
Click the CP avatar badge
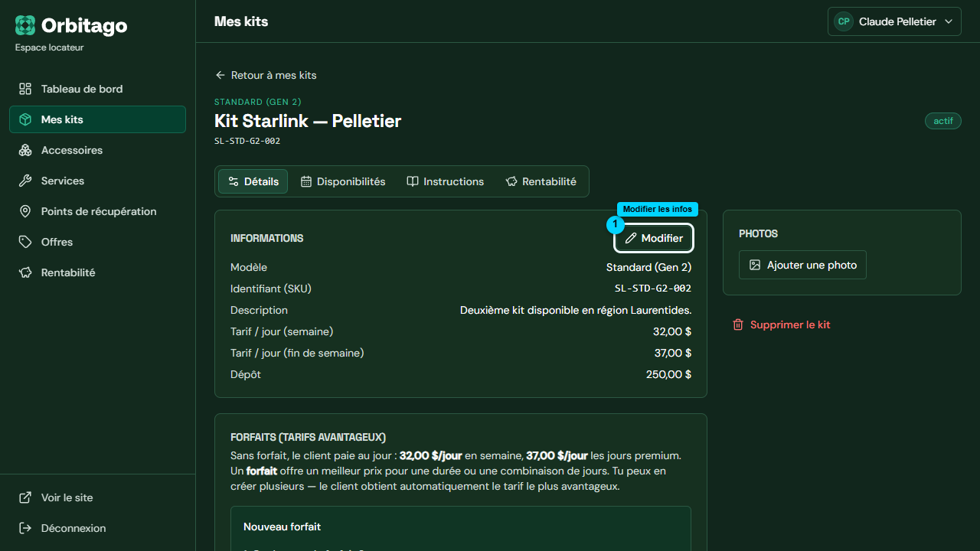pyautogui.click(x=844, y=21)
